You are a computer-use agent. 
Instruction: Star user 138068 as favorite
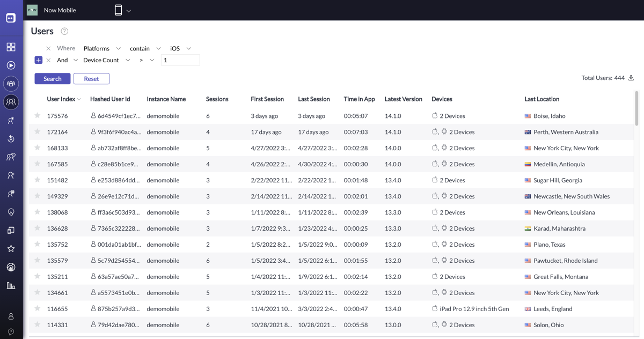38,212
